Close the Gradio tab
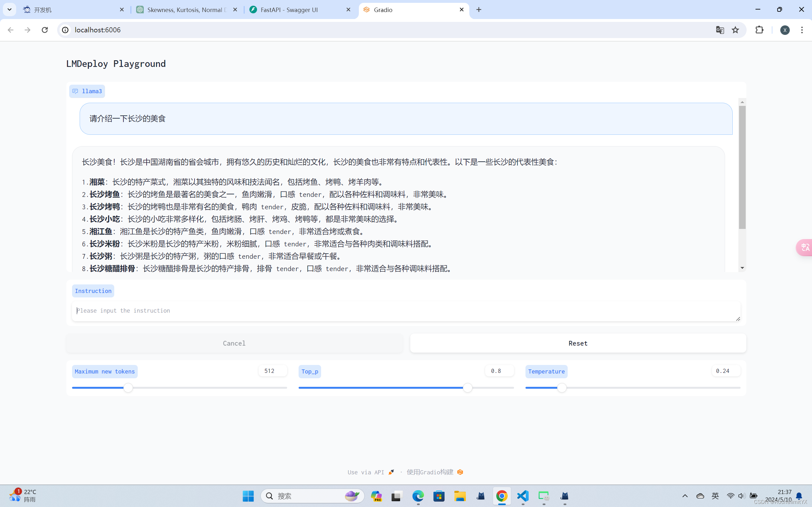 pyautogui.click(x=462, y=10)
